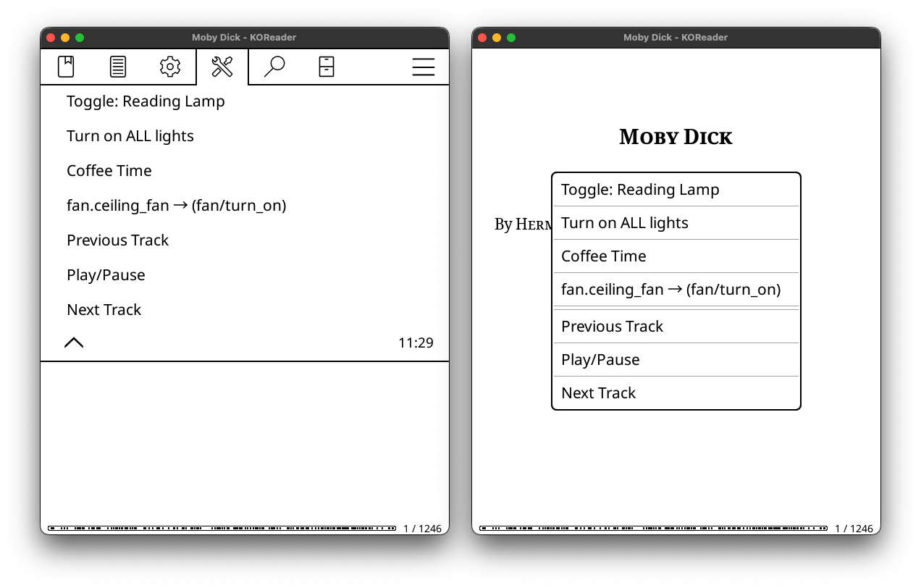
Task: Minimize the right KOReader window
Action: (497, 38)
